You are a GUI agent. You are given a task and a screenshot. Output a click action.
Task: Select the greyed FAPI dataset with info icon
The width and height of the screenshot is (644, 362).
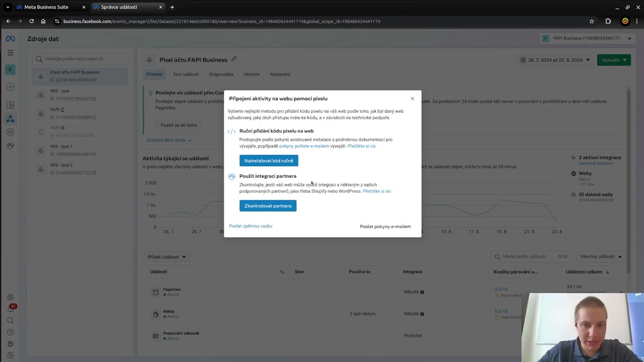tap(80, 132)
